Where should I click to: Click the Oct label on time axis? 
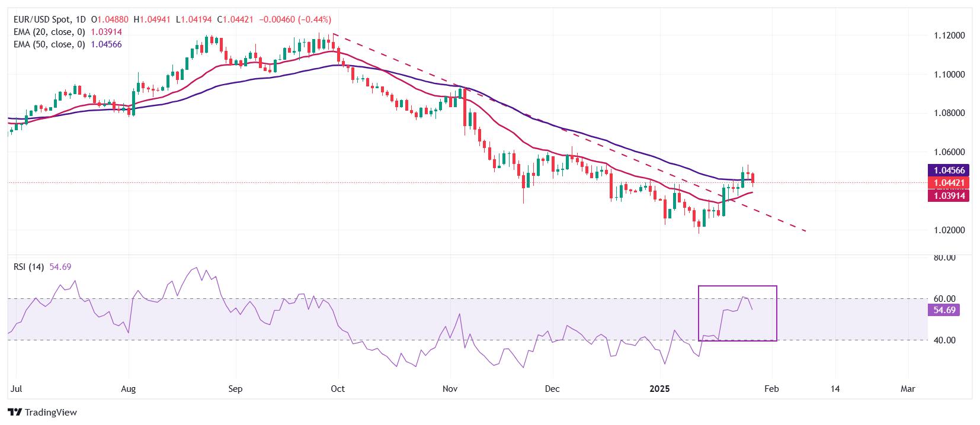click(338, 389)
